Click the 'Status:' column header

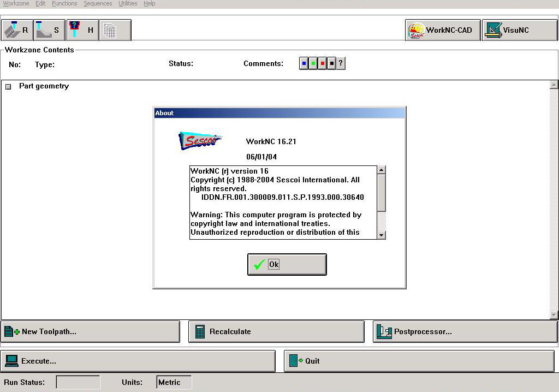[x=181, y=63]
